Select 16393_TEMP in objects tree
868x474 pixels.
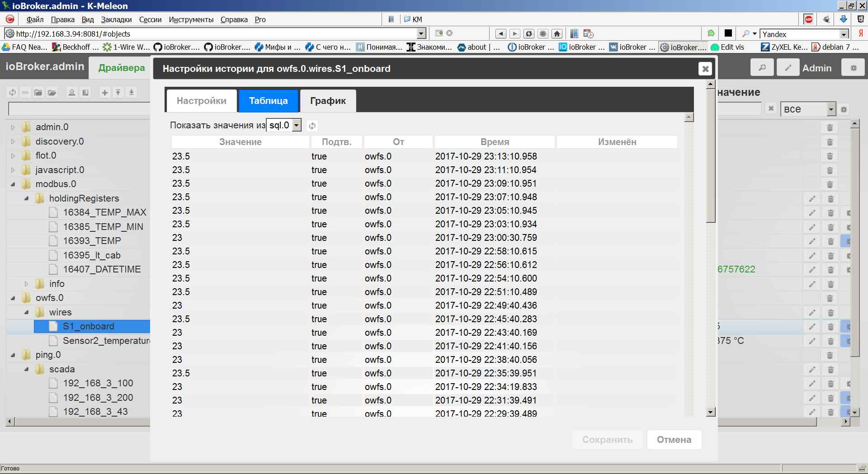(x=92, y=241)
